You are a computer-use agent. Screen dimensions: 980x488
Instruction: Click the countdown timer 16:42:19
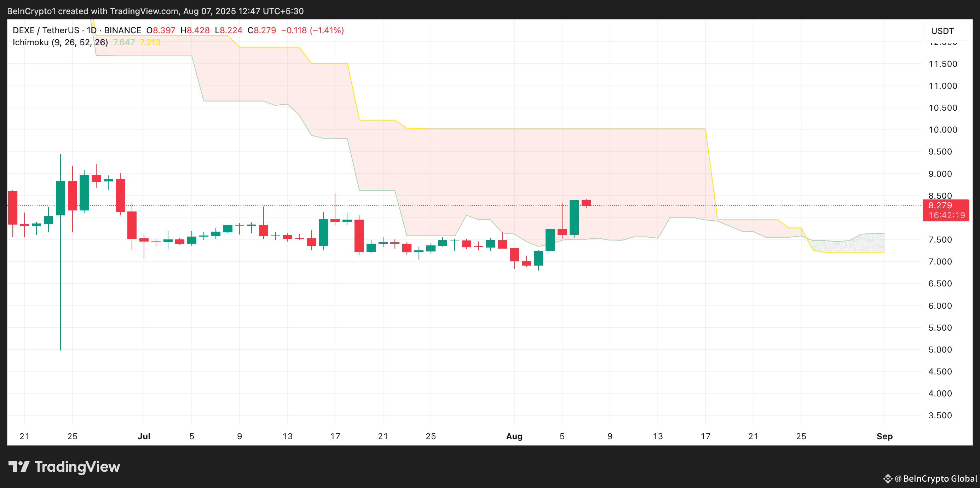(x=947, y=216)
